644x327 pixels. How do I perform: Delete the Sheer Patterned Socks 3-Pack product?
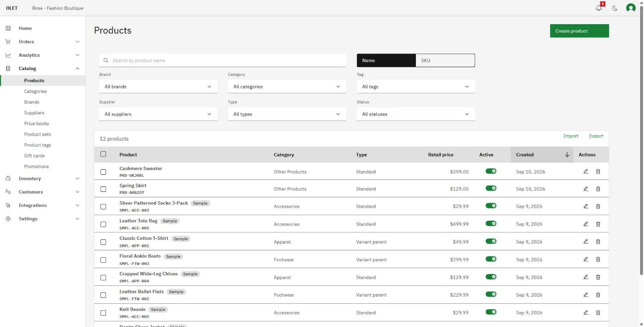(598, 206)
